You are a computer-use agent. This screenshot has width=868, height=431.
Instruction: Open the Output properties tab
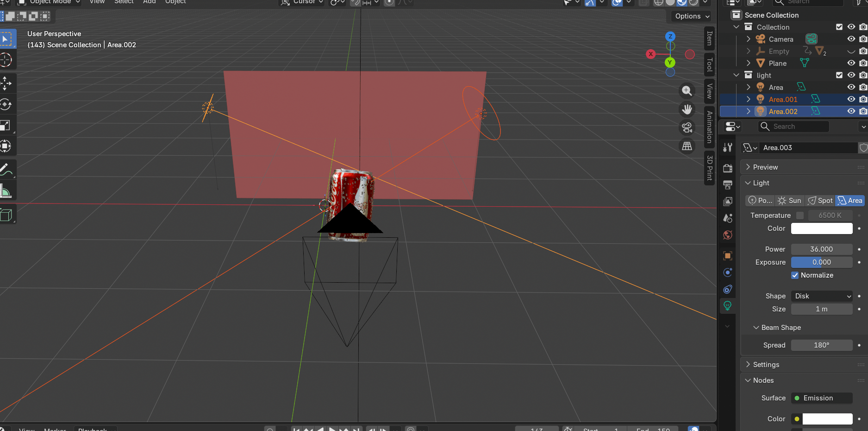pyautogui.click(x=728, y=184)
